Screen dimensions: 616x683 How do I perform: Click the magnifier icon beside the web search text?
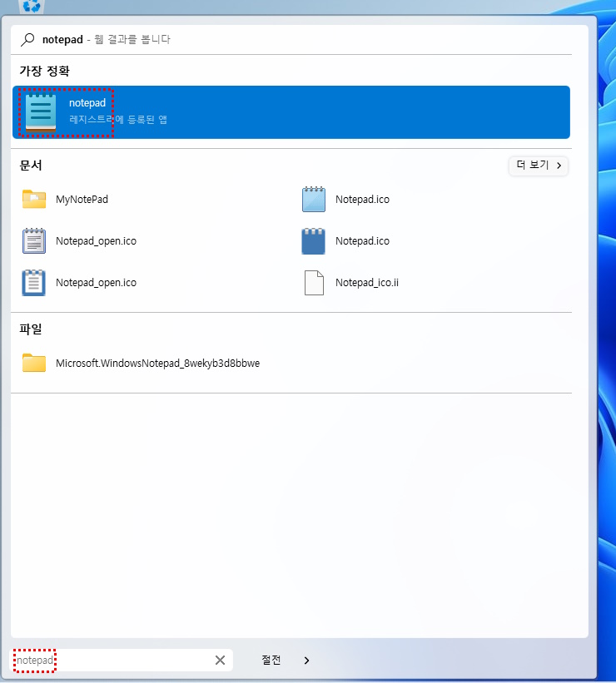(28, 39)
